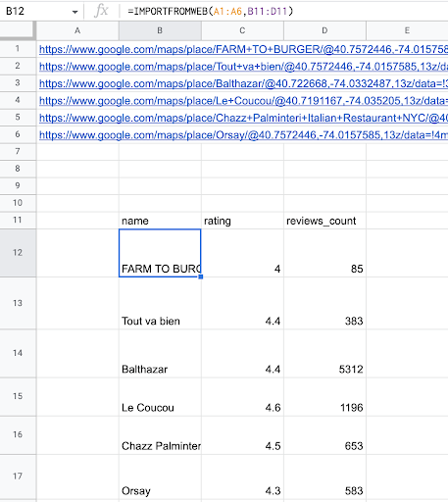Screen dimensions: 448x502
Task: Select the column A header
Action: (x=77, y=30)
